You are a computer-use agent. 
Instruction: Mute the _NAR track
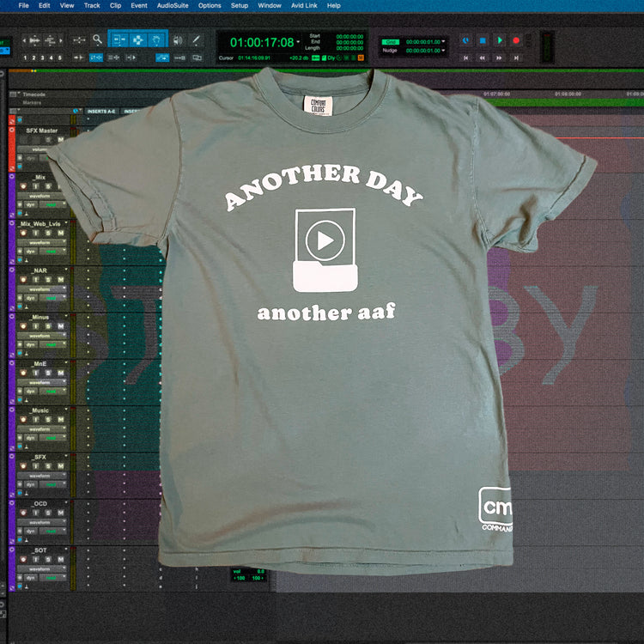pyautogui.click(x=60, y=280)
